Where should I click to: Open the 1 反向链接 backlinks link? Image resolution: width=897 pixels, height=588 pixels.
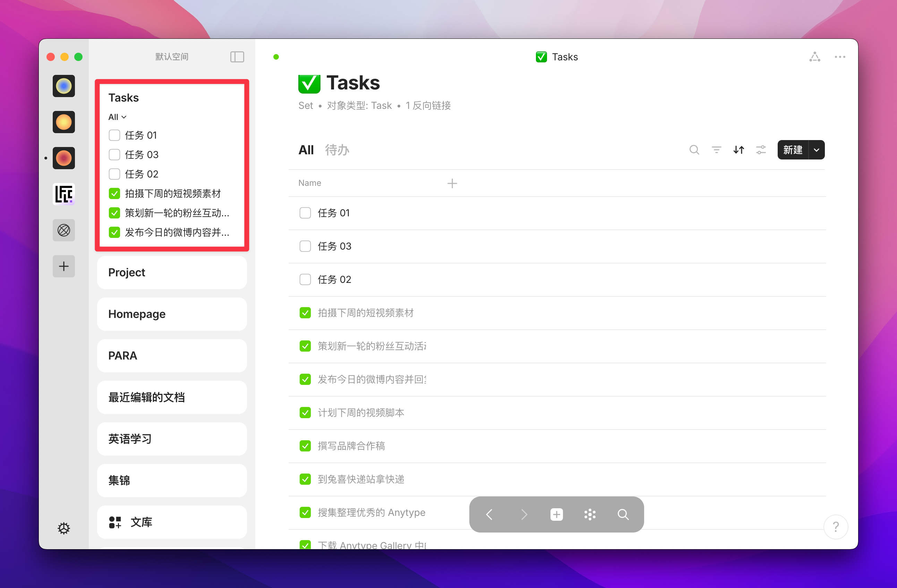pos(428,105)
